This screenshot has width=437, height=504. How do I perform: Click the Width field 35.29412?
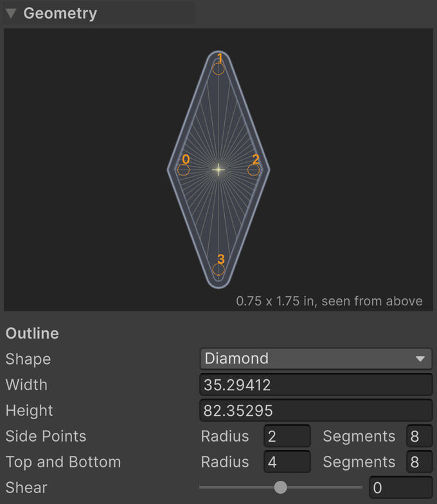[316, 384]
